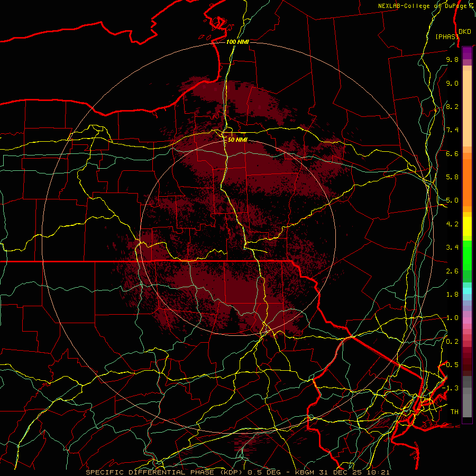Click the 5.8 value on the legend
The image size is (476, 476).
[452, 177]
